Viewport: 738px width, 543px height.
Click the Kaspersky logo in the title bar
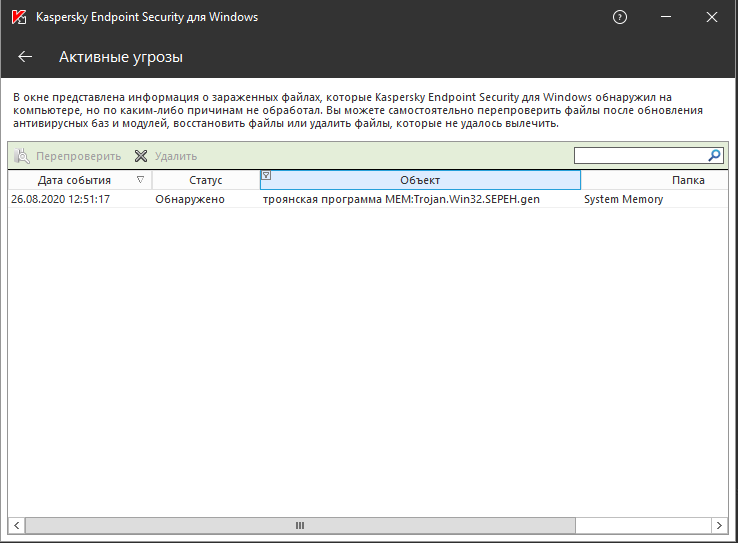[x=17, y=17]
